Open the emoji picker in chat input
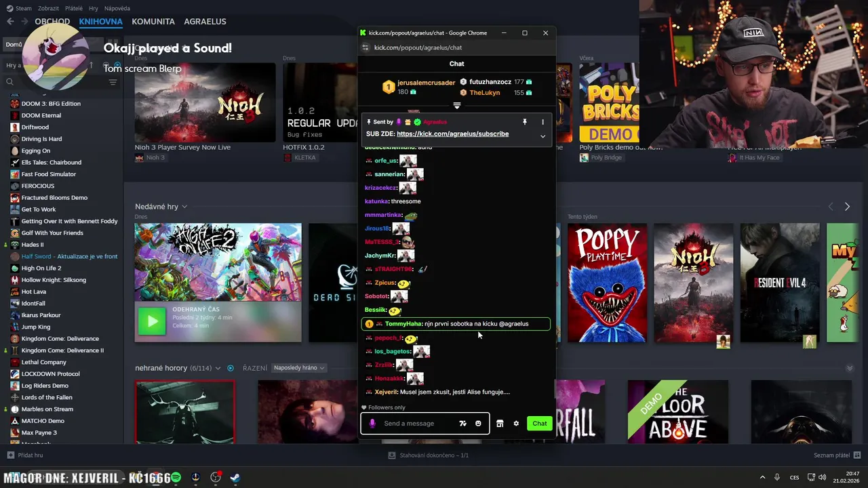The width and height of the screenshot is (868, 488). pos(478,424)
